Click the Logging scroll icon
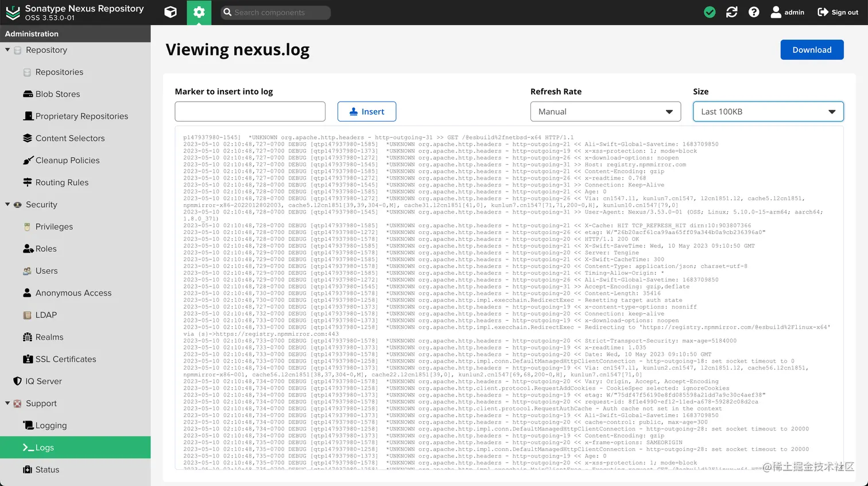This screenshot has width=868, height=486. coord(28,425)
